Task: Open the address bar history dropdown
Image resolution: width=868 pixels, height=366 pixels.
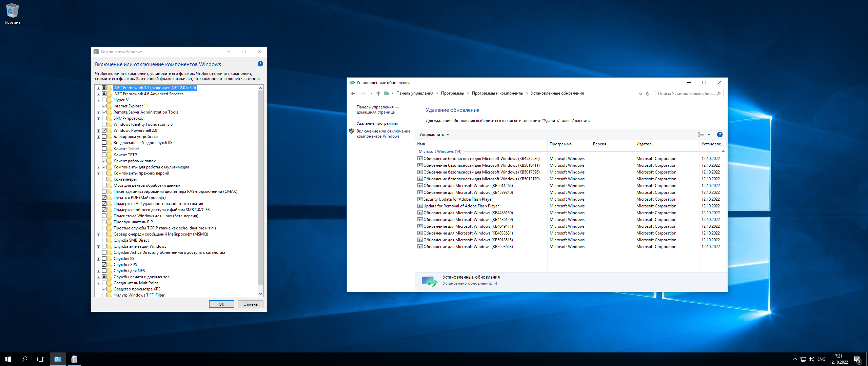Action: (x=640, y=94)
